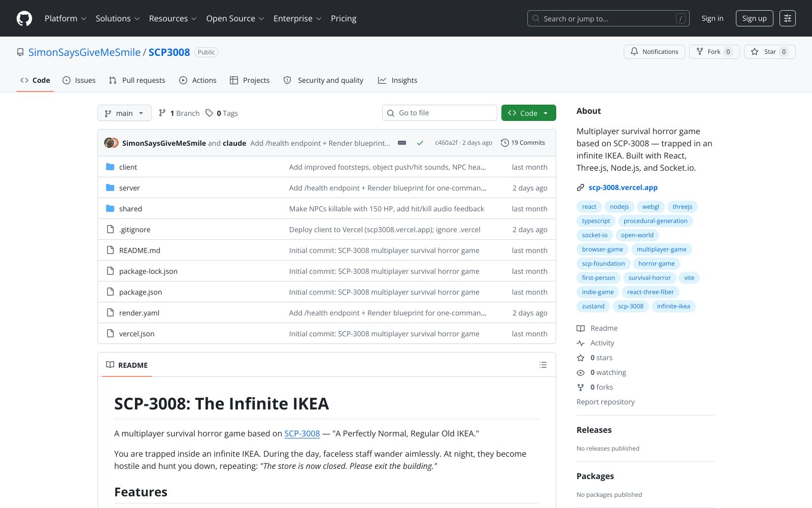Image resolution: width=812 pixels, height=508 pixels.
Task: Open the Issues tab
Action: tap(79, 80)
